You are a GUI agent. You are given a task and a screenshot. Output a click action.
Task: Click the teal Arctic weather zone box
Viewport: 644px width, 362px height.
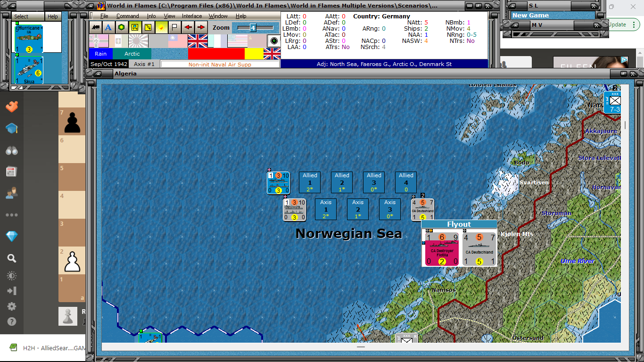pyautogui.click(x=132, y=54)
